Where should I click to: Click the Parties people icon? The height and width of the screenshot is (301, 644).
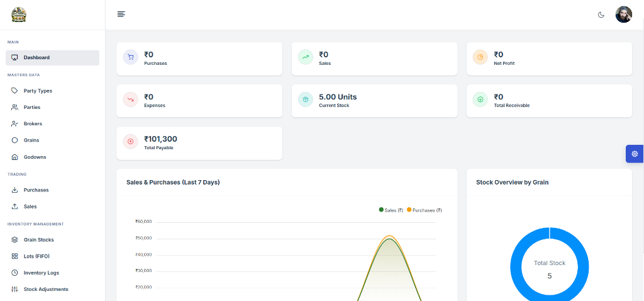[15, 107]
